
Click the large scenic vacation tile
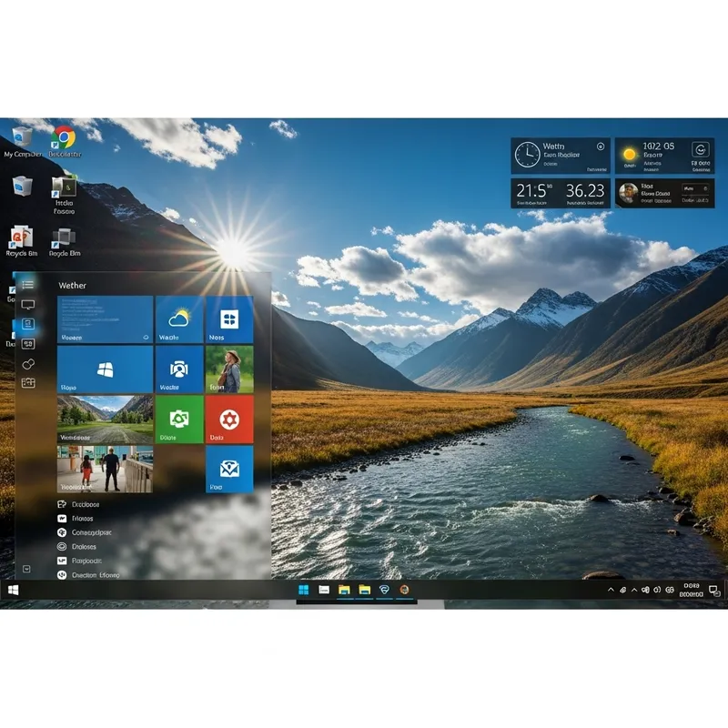(103, 419)
